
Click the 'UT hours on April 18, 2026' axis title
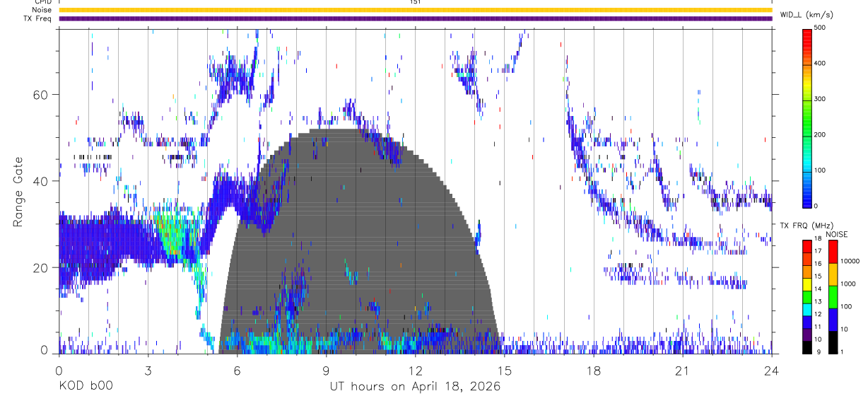[x=415, y=387]
